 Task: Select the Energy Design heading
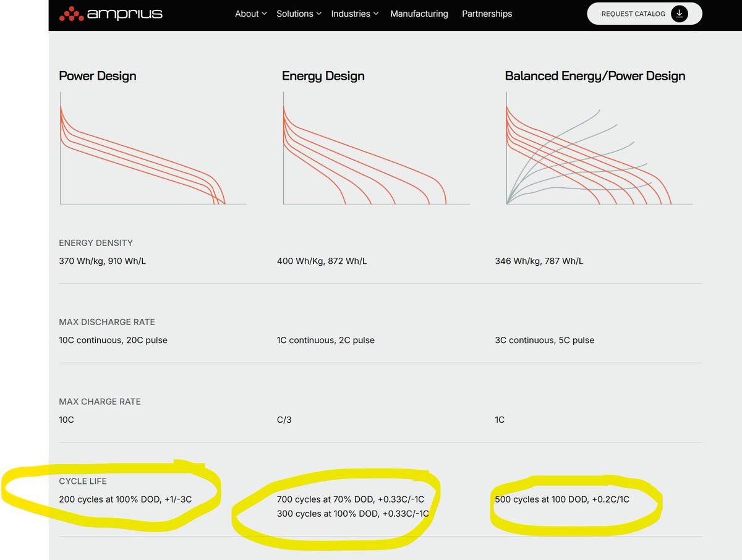pyautogui.click(x=323, y=76)
